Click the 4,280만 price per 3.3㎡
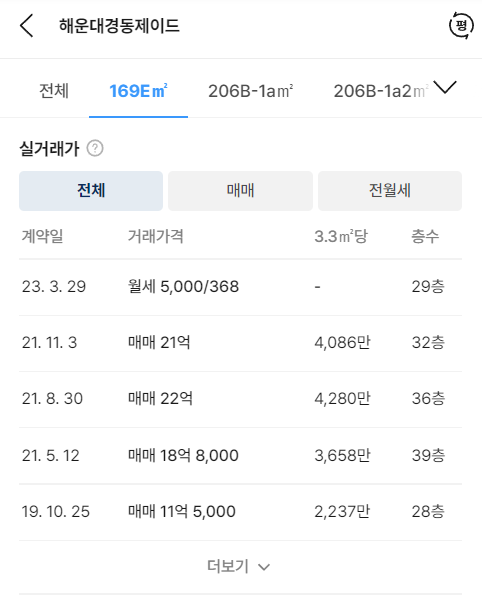The image size is (482, 601). pos(343,399)
